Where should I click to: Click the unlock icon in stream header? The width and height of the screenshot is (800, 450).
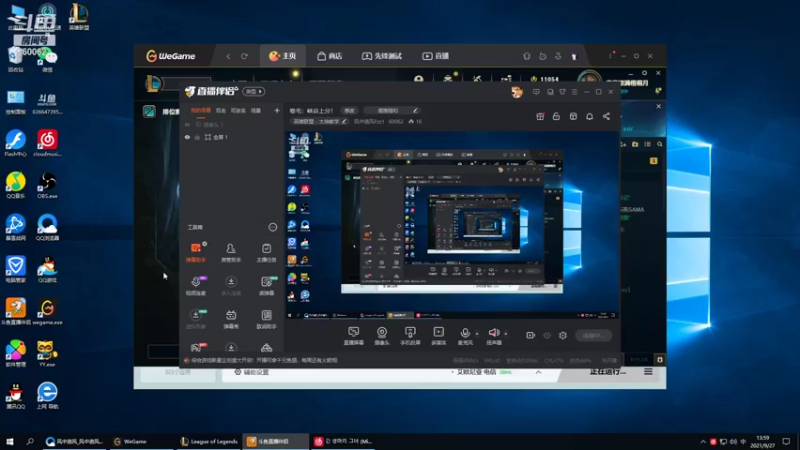(556, 116)
